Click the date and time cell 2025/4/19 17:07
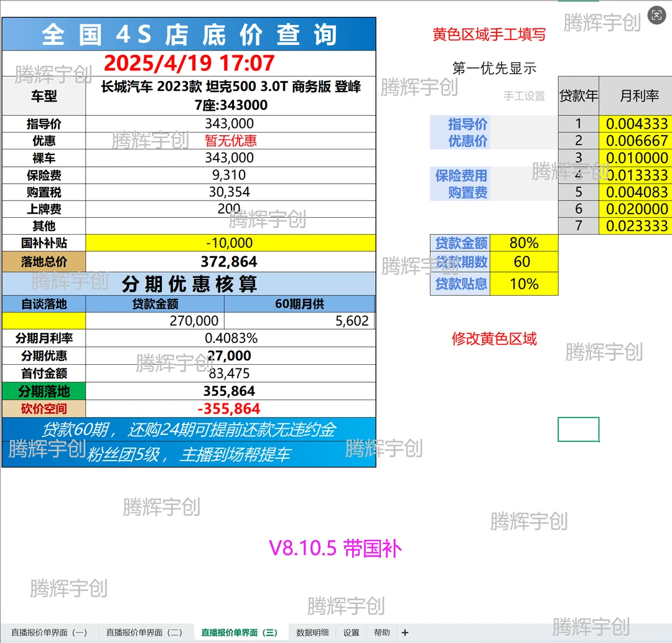 pyautogui.click(x=189, y=63)
